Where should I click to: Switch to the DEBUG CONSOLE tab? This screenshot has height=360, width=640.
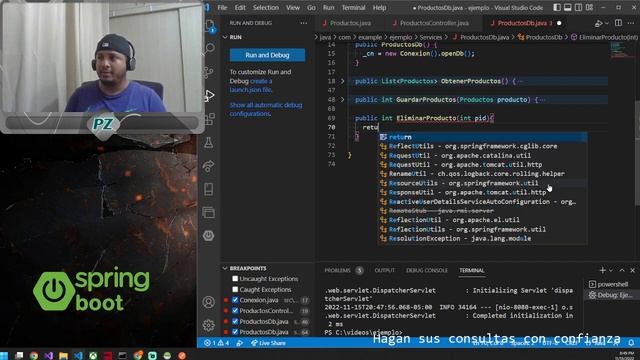tap(427, 270)
